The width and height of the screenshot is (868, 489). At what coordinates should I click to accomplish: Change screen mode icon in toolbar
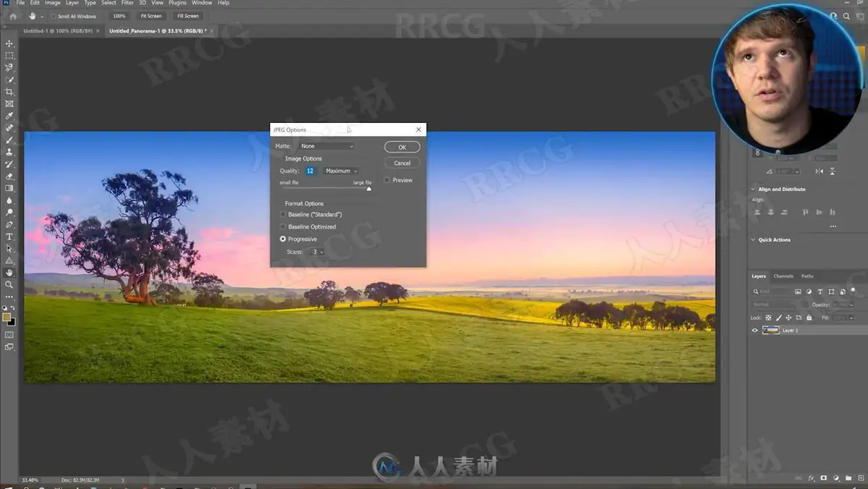tap(9, 347)
